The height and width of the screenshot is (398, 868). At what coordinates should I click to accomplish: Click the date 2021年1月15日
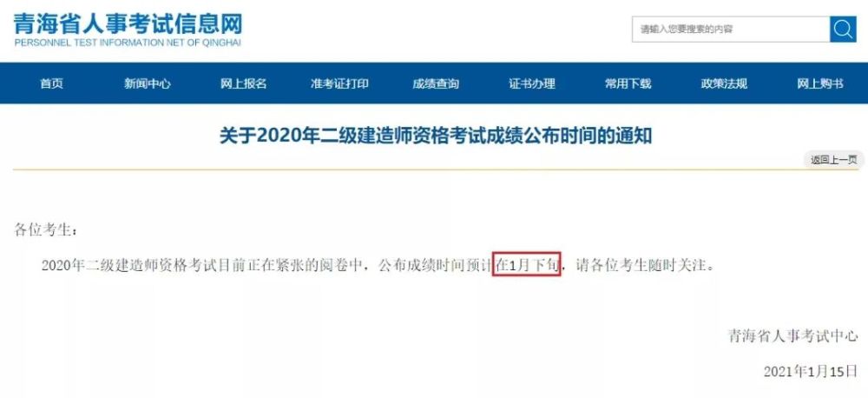[x=811, y=371]
